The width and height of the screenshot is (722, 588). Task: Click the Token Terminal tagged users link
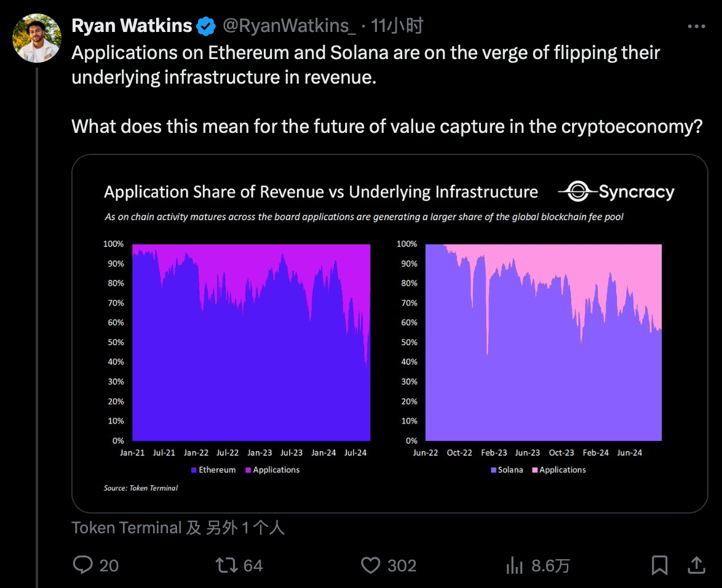178,528
